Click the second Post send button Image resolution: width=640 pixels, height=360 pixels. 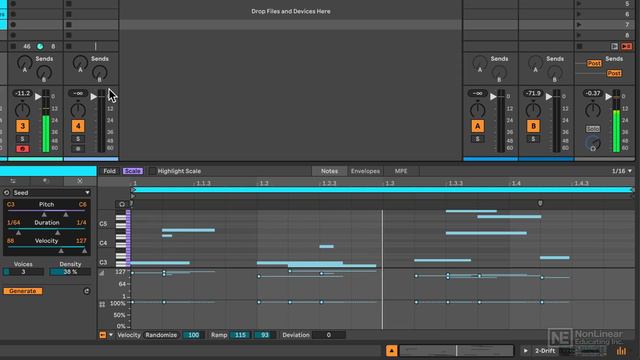(x=613, y=73)
